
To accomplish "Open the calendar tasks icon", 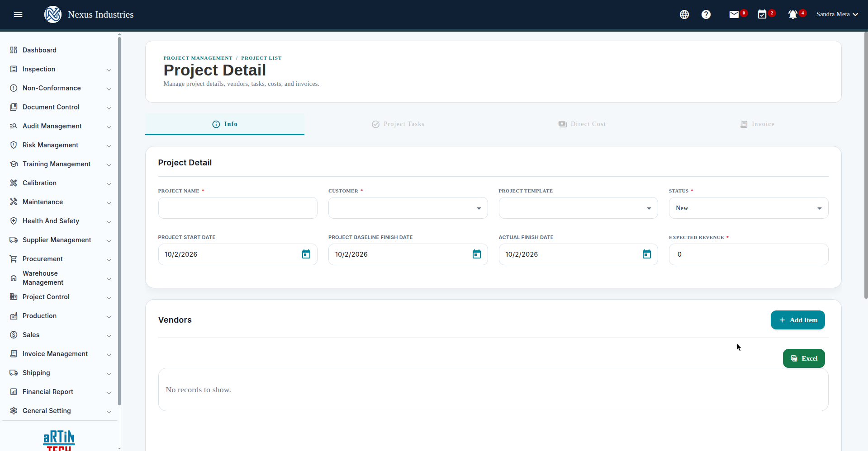I will (762, 14).
